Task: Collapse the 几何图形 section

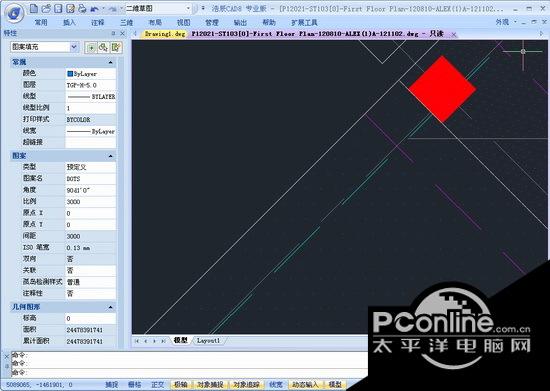Action: coord(110,307)
